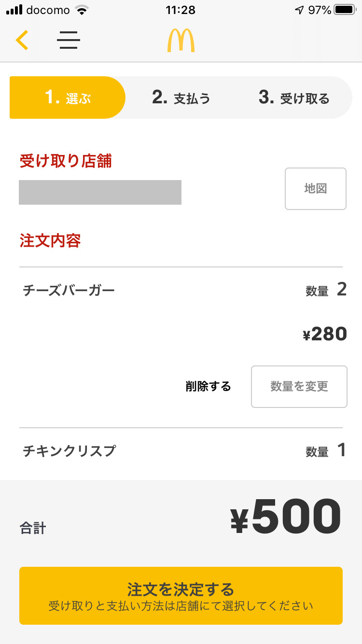The width and height of the screenshot is (362, 644).
Task: Go to the 3. 受け取る step
Action: click(x=294, y=98)
